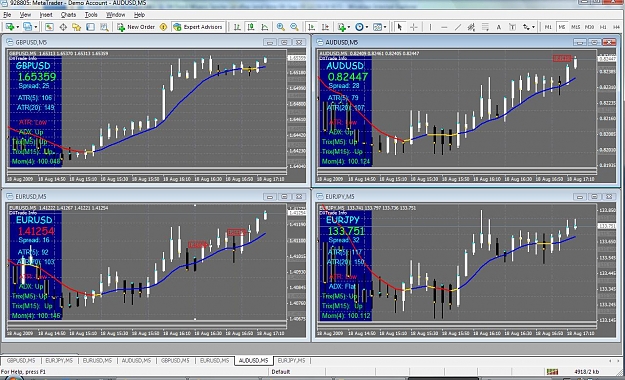625x380 pixels.
Task: Click the highlighted AUDUSD,M5 bottom tab
Action: click(254, 360)
